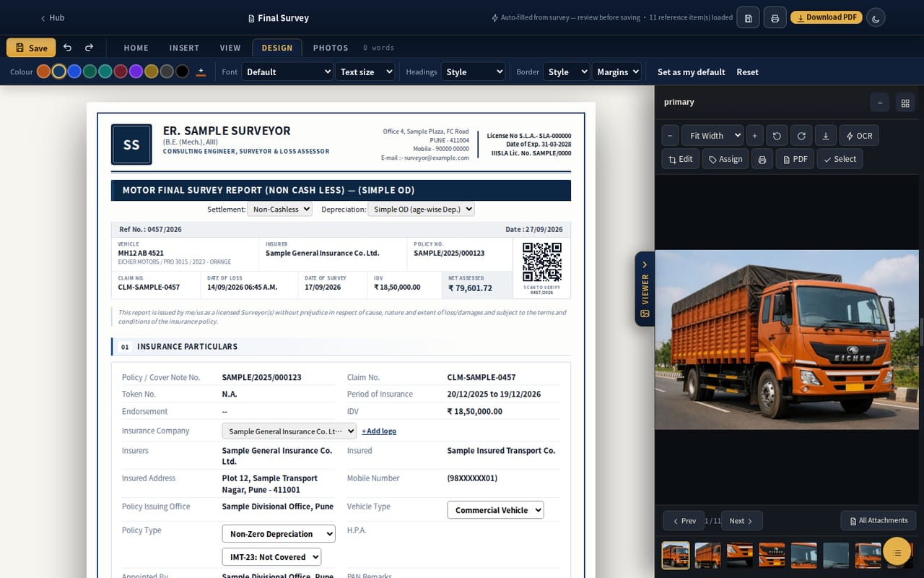Collapse the VIEWER side panel handle
The image size is (924, 578).
point(645,289)
